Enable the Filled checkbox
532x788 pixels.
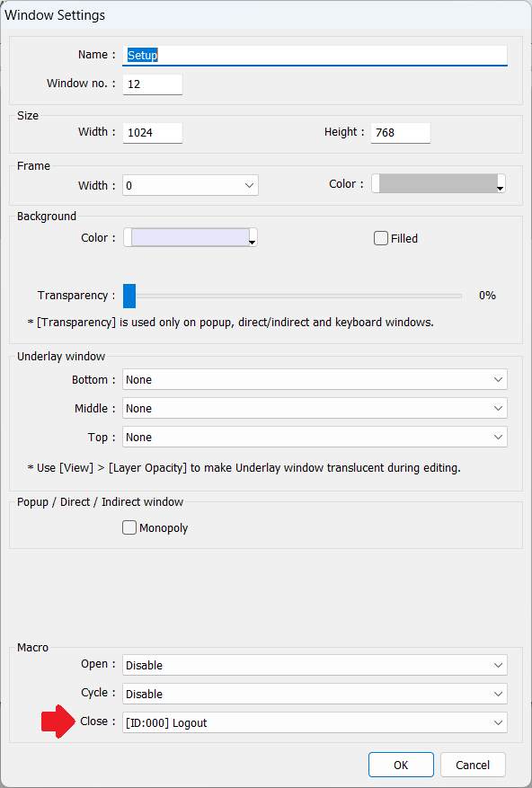click(x=381, y=238)
